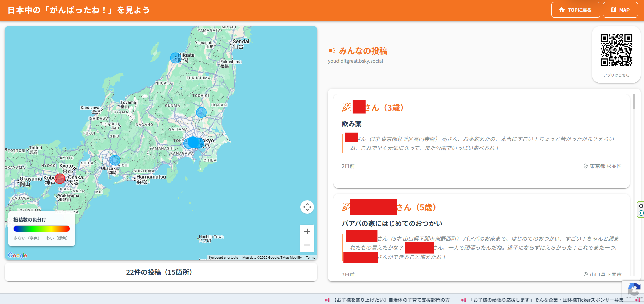Open Google logo link on map
Viewport: 644px width, 304px height.
pyautogui.click(x=18, y=255)
